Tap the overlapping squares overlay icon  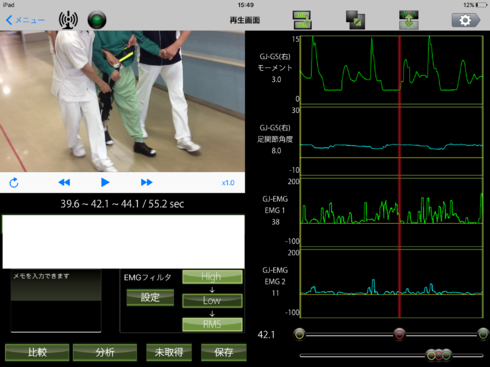355,20
